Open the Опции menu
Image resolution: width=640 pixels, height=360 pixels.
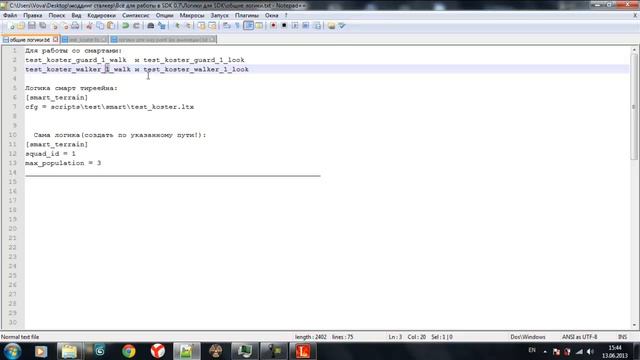(x=164, y=15)
